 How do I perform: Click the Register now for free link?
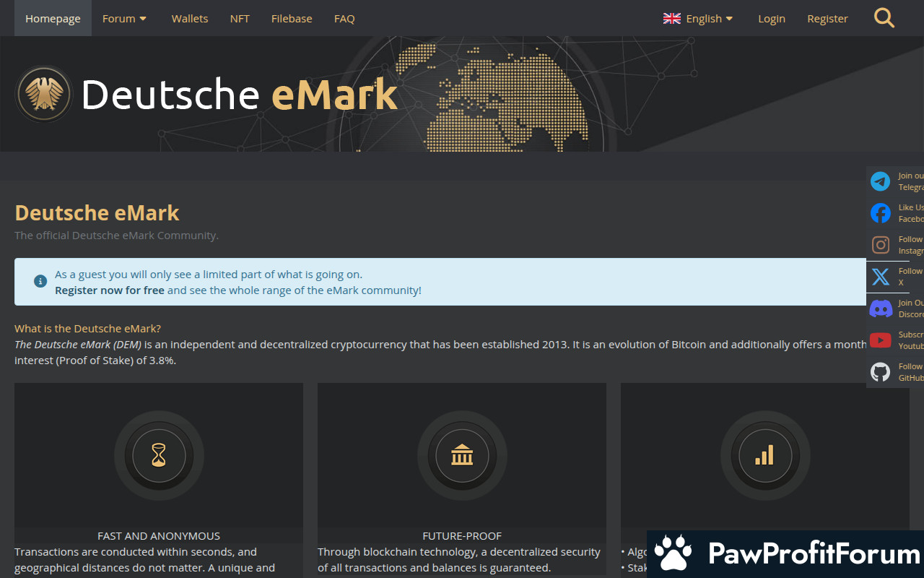110,290
